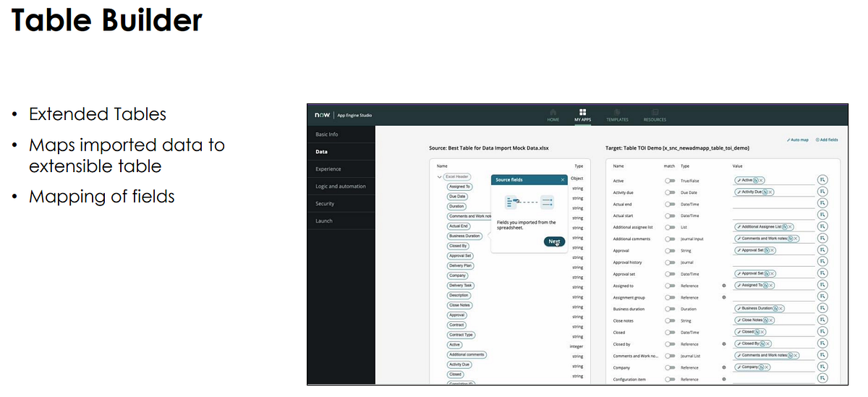This screenshot has height=397, width=868.
Task: Select the Delivery Plan source field
Action: coord(460,265)
